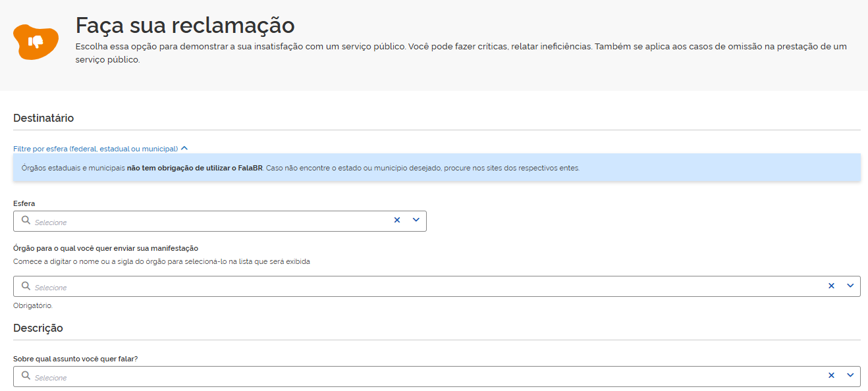Click the blue FalaBR information banner
The width and height of the screenshot is (868, 391).
(x=436, y=168)
